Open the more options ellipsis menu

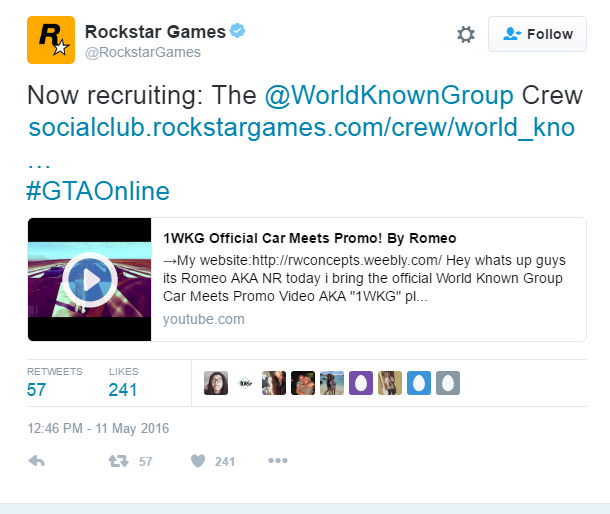pyautogui.click(x=278, y=461)
